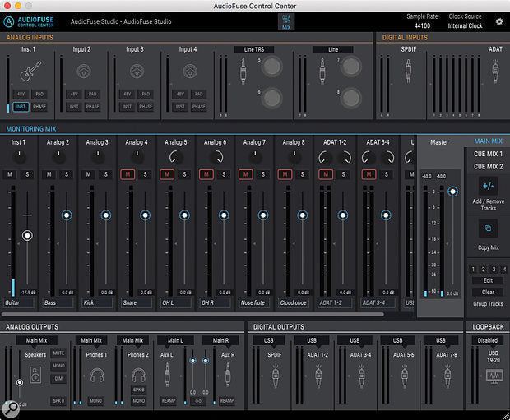The height and width of the screenshot is (420, 510).
Task: Open Phones 2 source dropdown
Action: 133,340
